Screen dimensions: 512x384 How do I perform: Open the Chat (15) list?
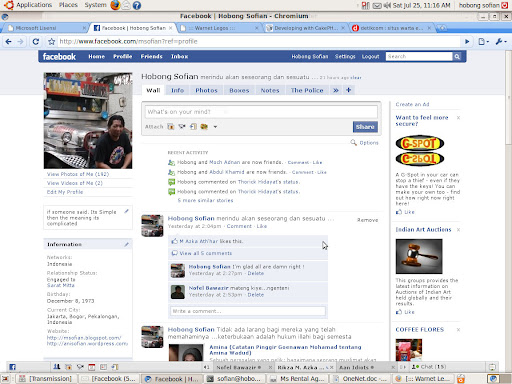tap(429, 367)
